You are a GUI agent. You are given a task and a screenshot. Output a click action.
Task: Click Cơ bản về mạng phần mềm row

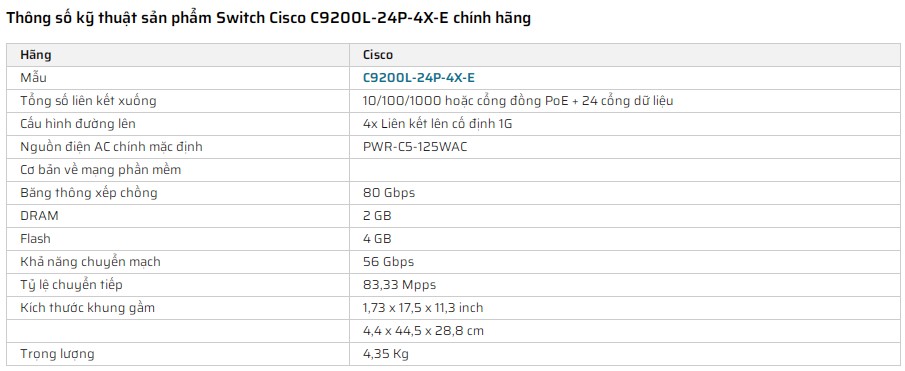click(x=453, y=170)
